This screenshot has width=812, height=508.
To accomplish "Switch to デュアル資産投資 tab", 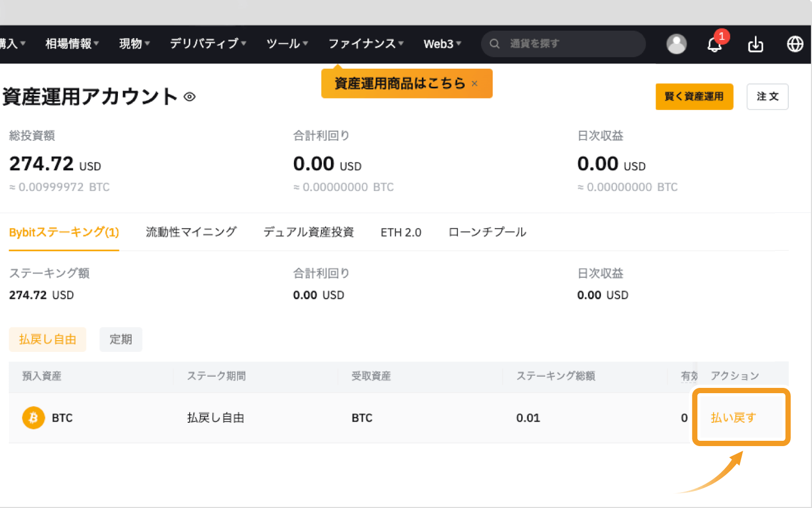I will point(309,232).
